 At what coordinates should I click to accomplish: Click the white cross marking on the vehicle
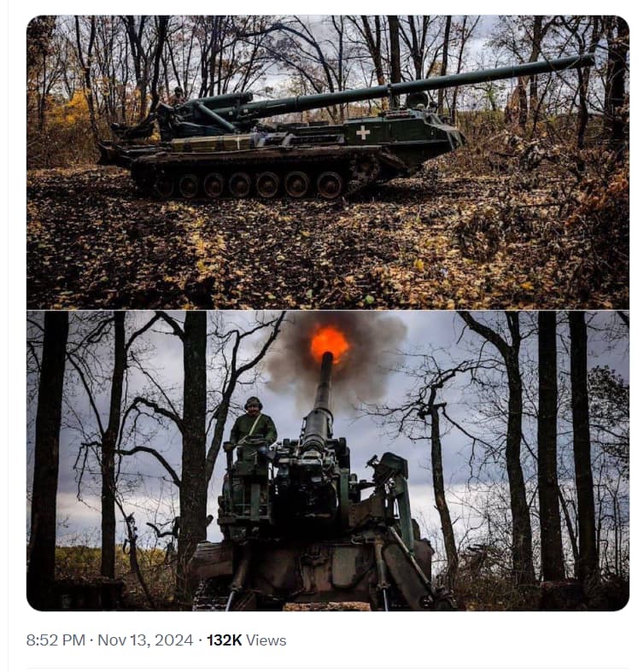click(x=363, y=132)
